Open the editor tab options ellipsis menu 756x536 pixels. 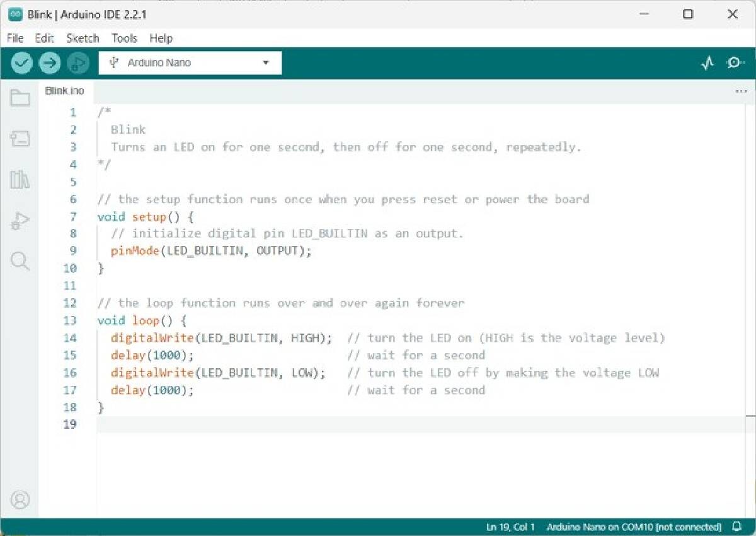pyautogui.click(x=741, y=91)
